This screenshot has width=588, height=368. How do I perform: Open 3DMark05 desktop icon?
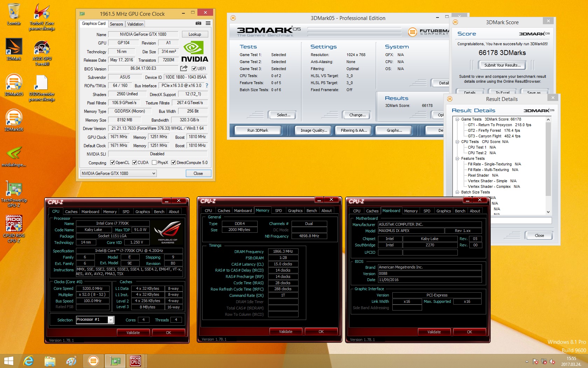(14, 85)
